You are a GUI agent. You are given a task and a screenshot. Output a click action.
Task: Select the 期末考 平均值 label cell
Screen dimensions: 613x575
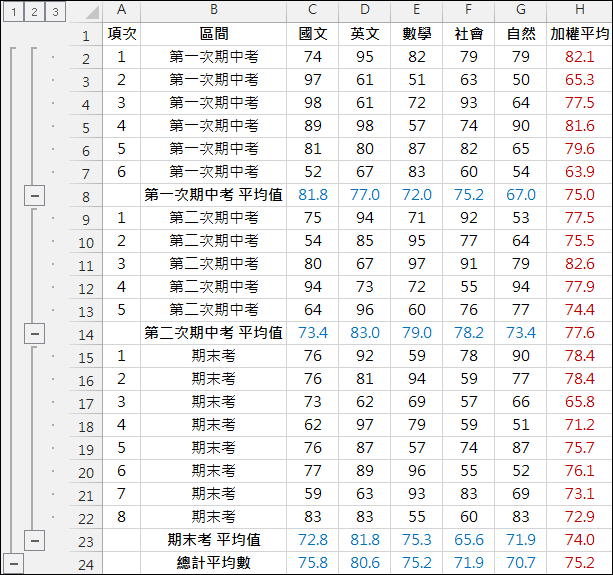click(x=213, y=540)
